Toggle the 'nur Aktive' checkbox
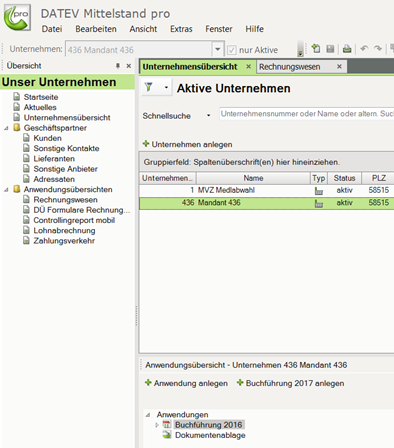 click(232, 50)
